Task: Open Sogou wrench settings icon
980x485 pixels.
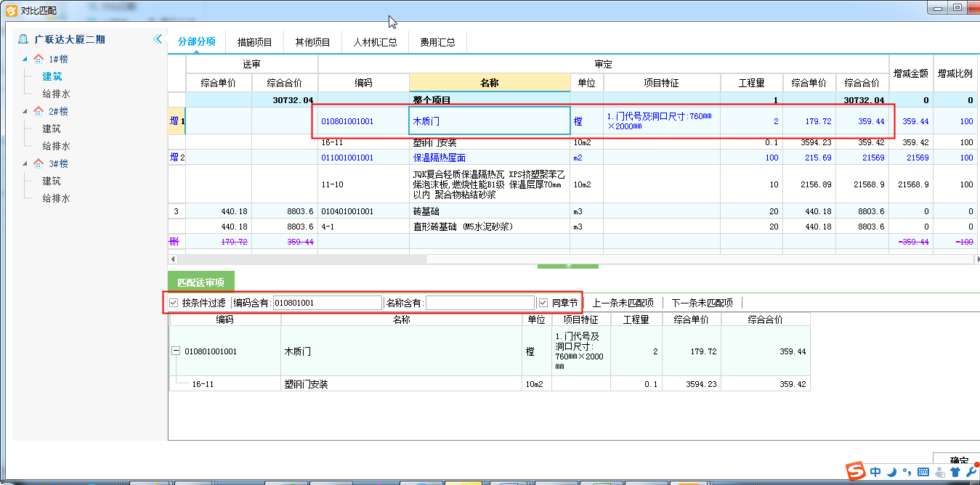Action: (x=971, y=472)
